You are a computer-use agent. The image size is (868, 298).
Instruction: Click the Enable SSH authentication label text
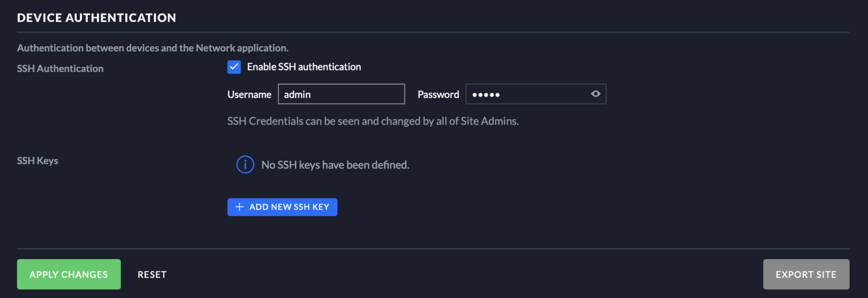(x=304, y=67)
